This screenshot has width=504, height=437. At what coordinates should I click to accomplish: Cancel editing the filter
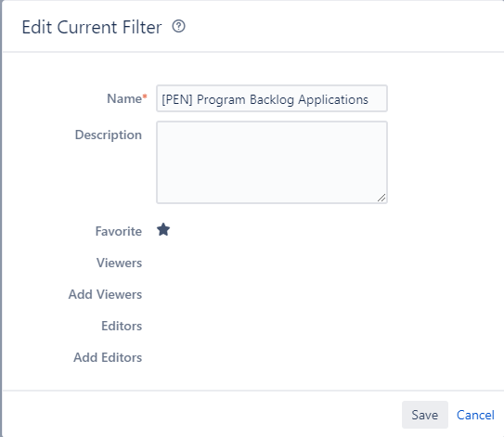(x=475, y=415)
